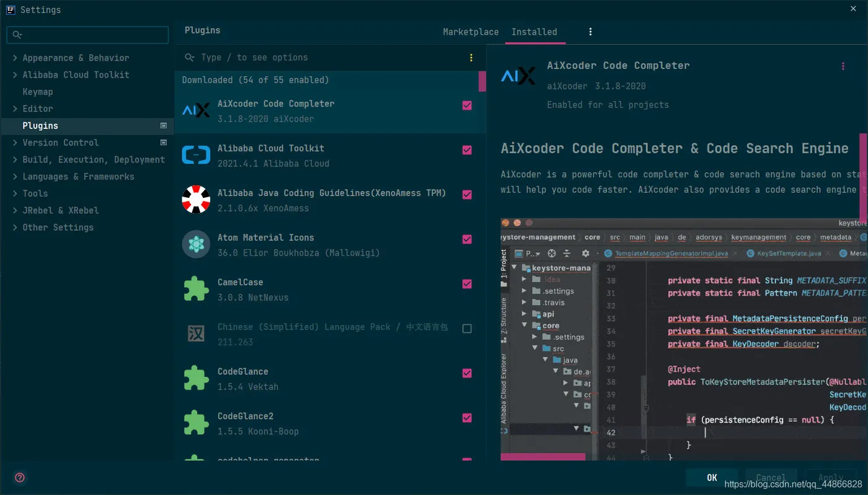Expand the Tools settings chevron
This screenshot has height=495, width=868.
pos(15,194)
